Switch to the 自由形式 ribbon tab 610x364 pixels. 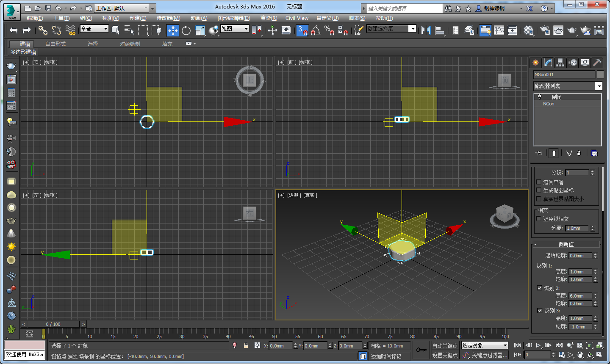[55, 44]
